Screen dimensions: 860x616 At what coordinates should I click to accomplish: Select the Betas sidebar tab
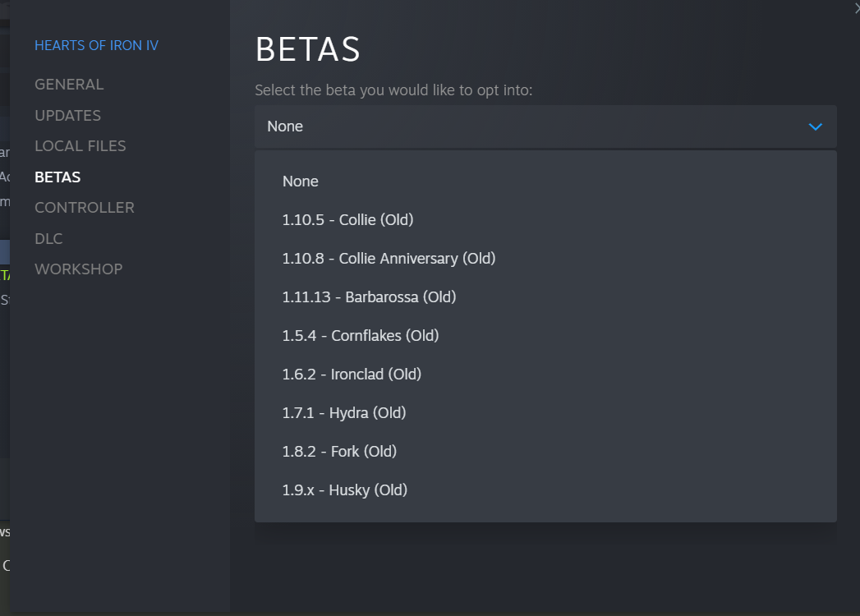[57, 177]
